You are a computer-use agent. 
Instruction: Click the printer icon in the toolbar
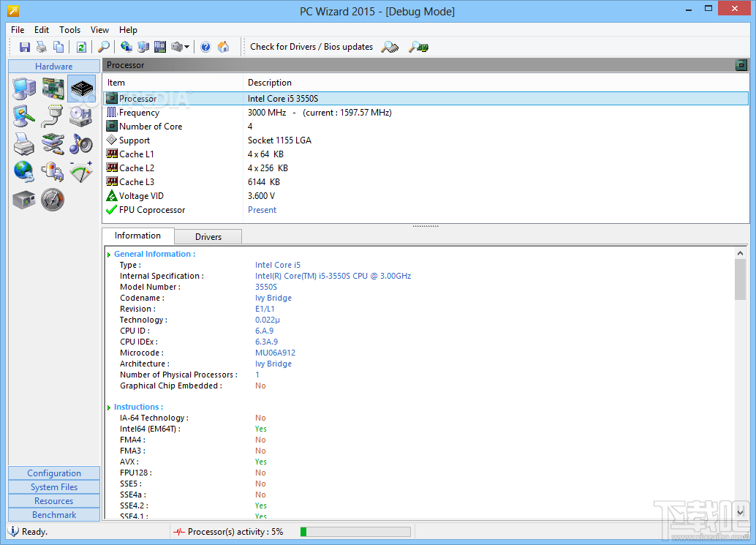(x=42, y=47)
